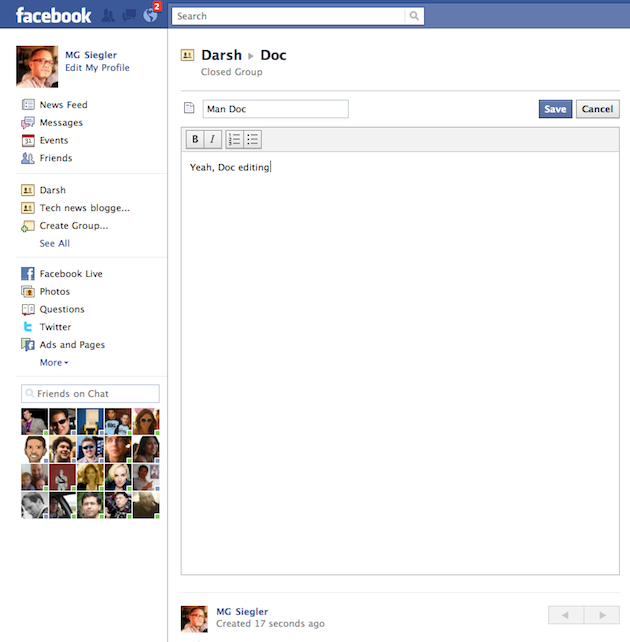Open Friends from sidebar

click(56, 158)
